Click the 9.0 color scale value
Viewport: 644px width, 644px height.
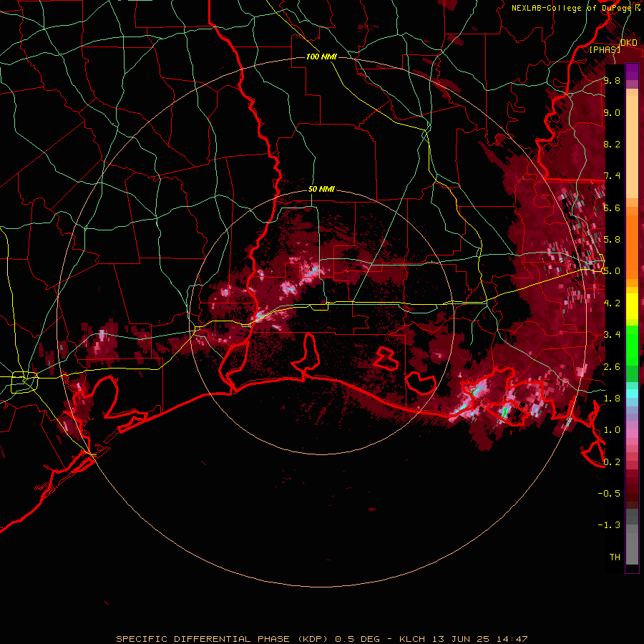612,112
